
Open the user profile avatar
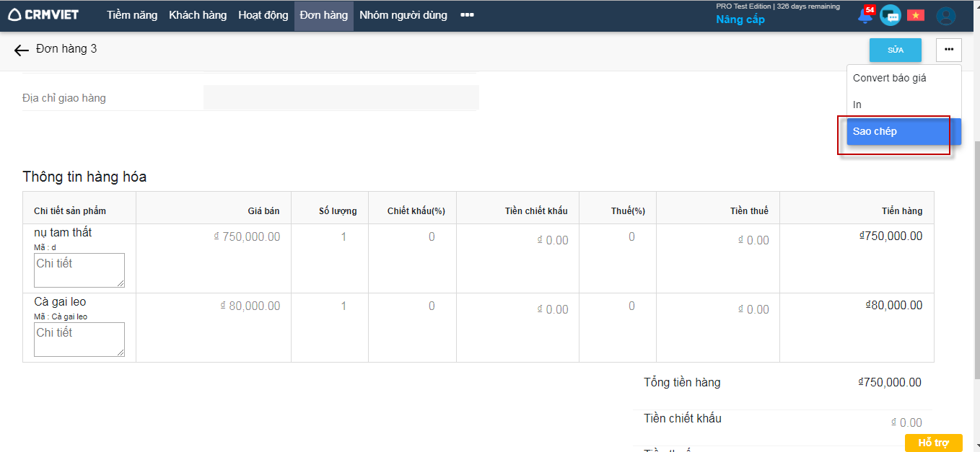pyautogui.click(x=945, y=16)
